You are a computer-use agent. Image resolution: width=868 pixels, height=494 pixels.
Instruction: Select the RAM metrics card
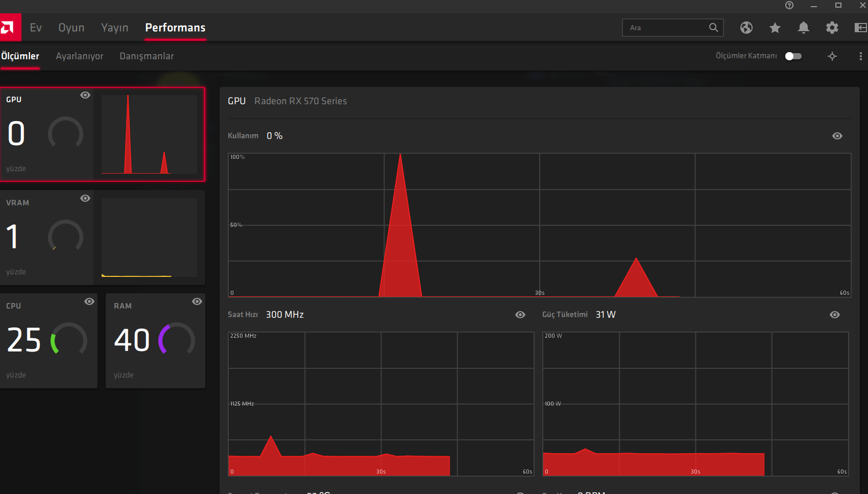155,341
